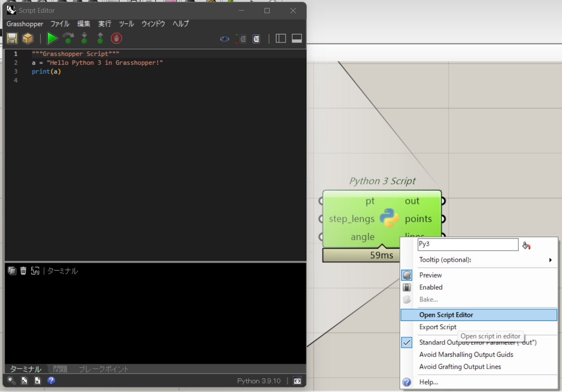Click the package box icon in toolbar
Screen dimensions: 562x392
point(28,39)
